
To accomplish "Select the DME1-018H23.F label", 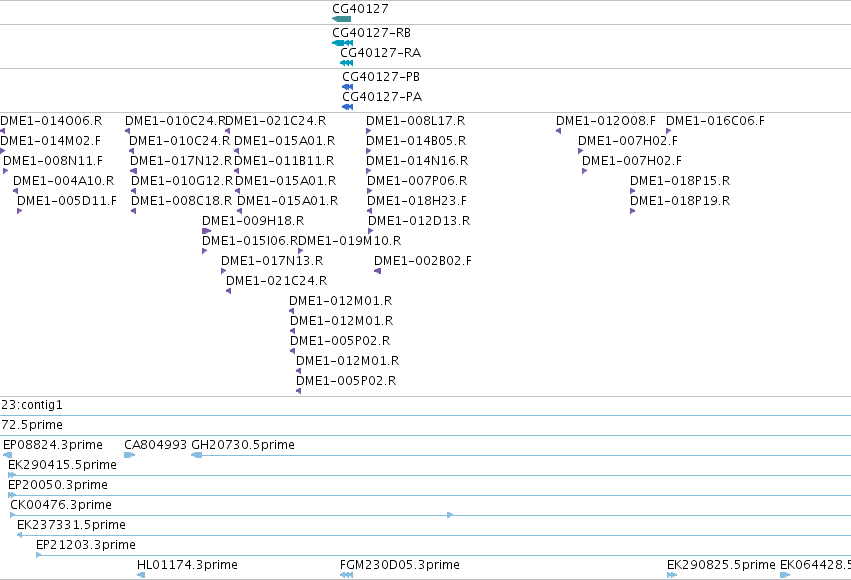I will 417,201.
